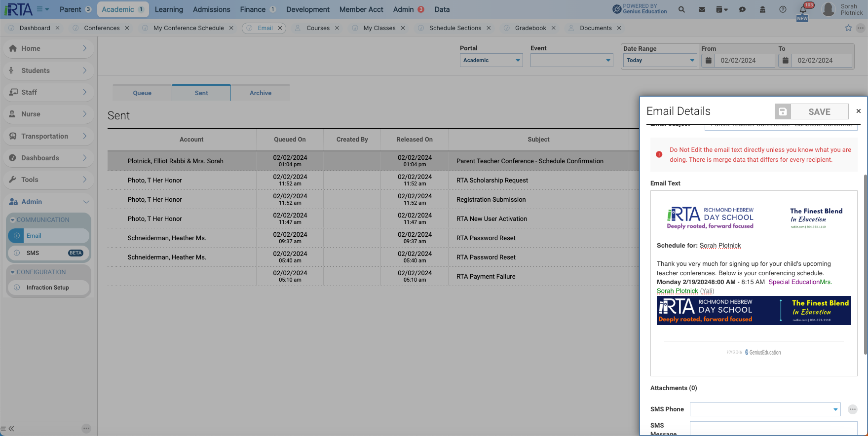
Task: Click the ellipsis button beside SMS Phone
Action: 853,409
